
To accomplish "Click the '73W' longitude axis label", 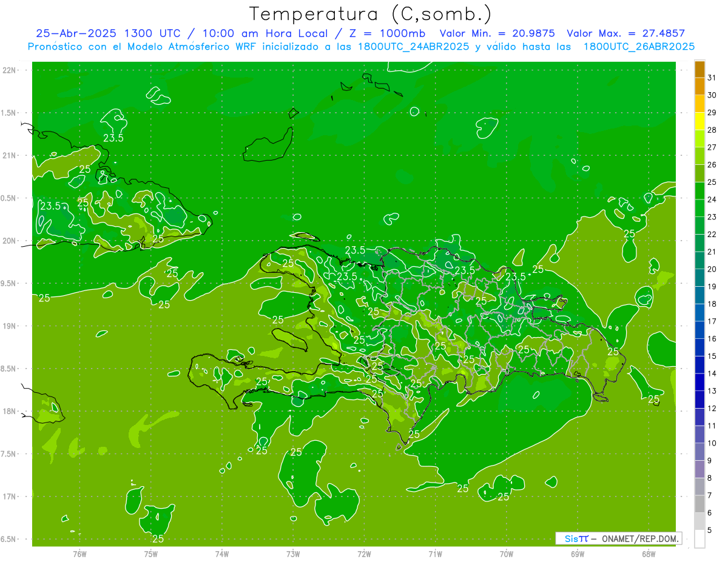I will [293, 554].
